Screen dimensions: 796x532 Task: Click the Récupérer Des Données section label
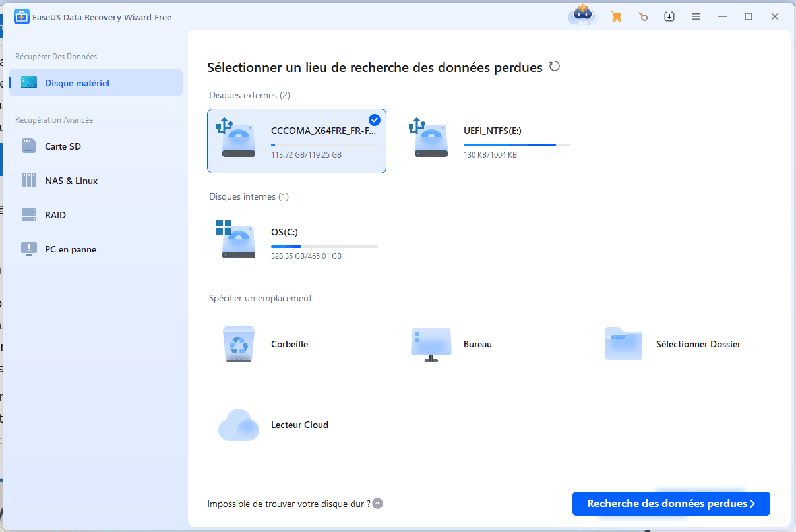(x=56, y=57)
